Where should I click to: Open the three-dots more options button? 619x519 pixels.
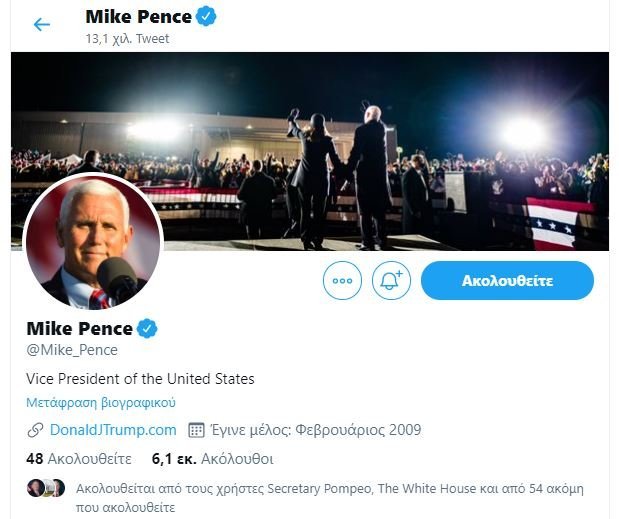(342, 281)
